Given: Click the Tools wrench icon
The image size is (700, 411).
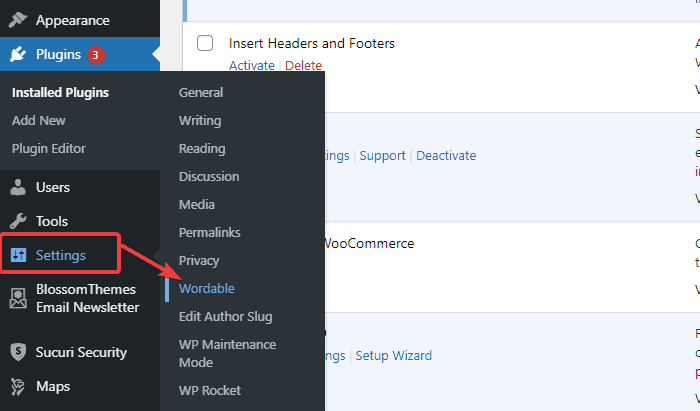Looking at the screenshot, I should (x=18, y=221).
